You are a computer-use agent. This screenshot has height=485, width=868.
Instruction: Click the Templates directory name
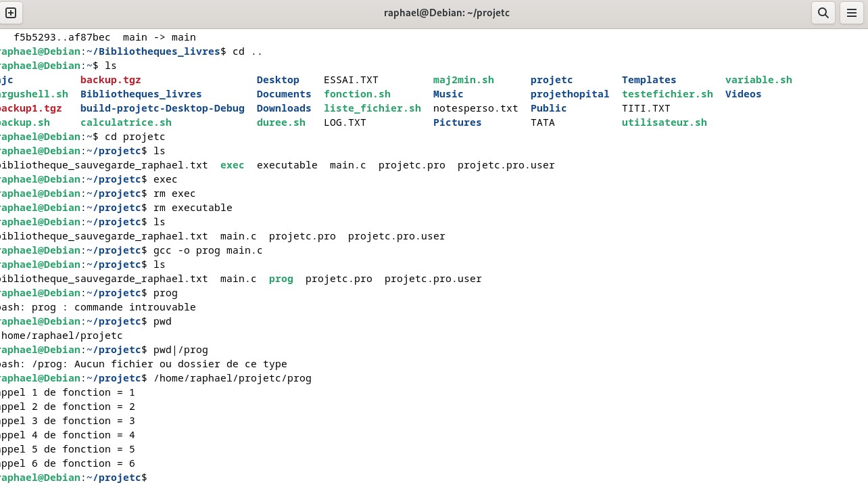coord(648,80)
